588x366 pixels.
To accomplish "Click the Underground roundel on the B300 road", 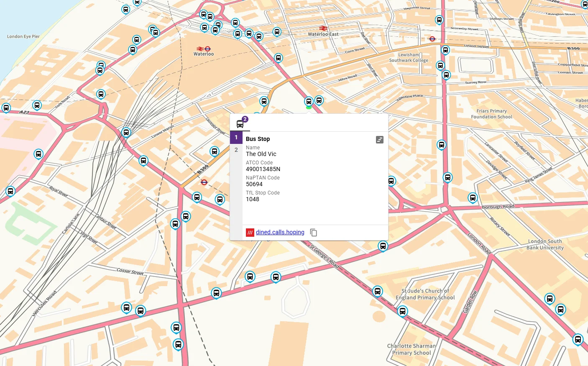I will click(x=205, y=183).
